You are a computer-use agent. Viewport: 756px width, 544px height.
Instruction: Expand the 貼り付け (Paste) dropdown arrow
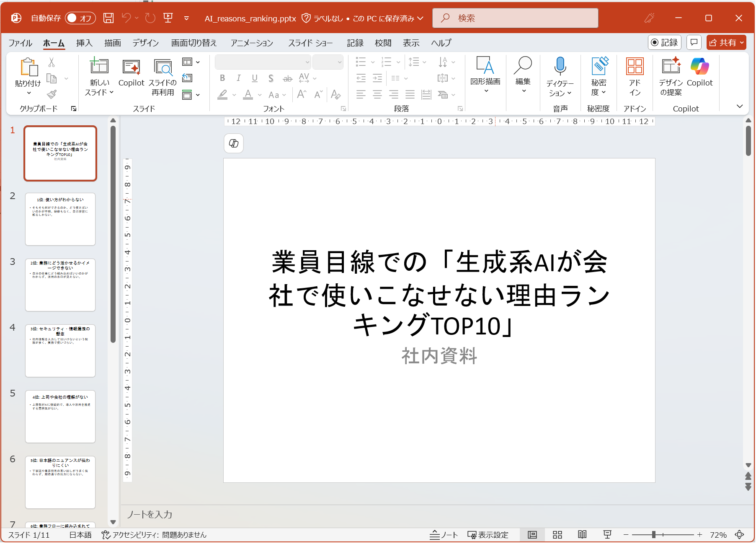pos(28,93)
